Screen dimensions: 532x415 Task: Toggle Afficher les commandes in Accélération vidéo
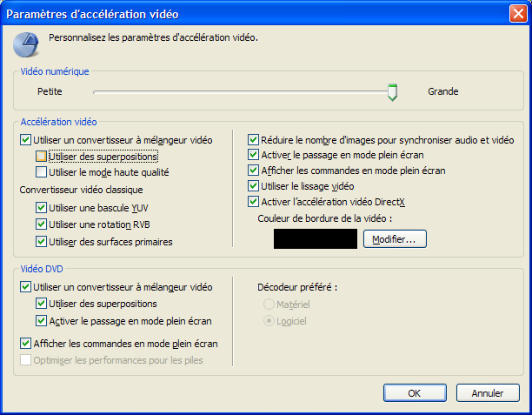[x=253, y=171]
